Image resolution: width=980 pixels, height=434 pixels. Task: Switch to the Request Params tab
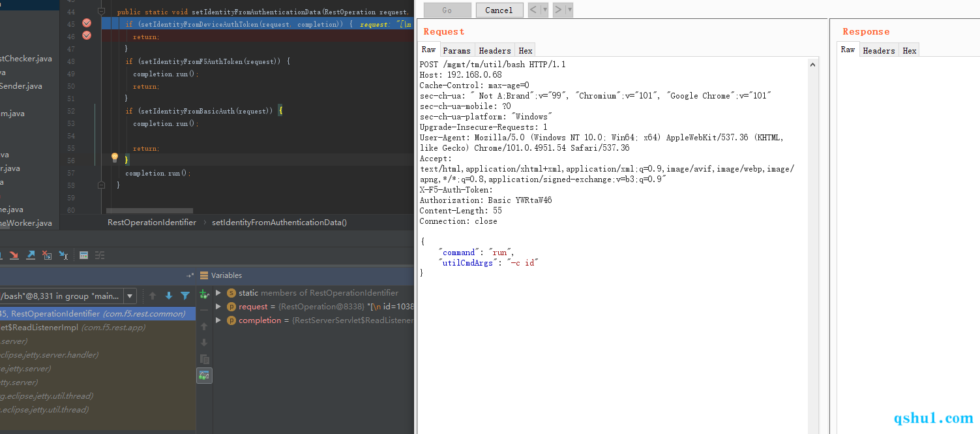click(x=456, y=50)
